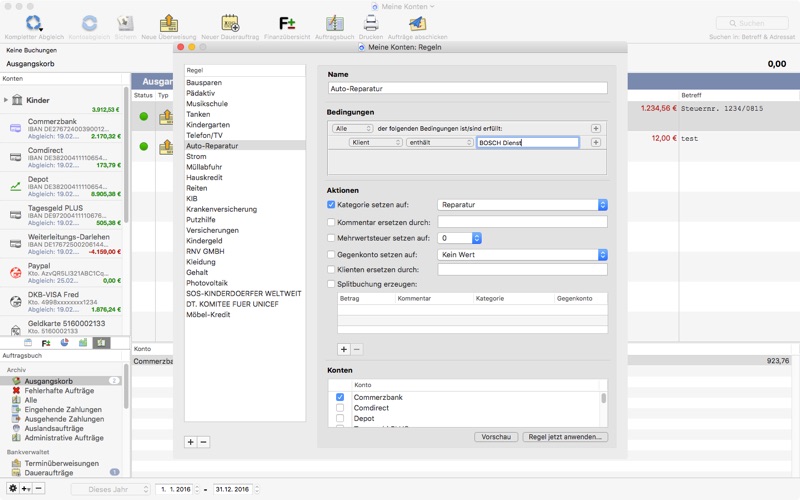
Task: Add a split booking row with plus
Action: (344, 349)
